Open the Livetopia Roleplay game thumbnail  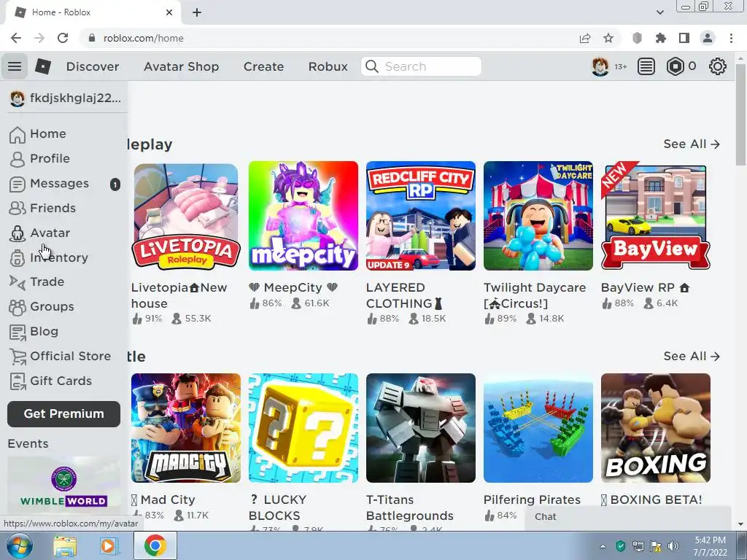tap(185, 216)
